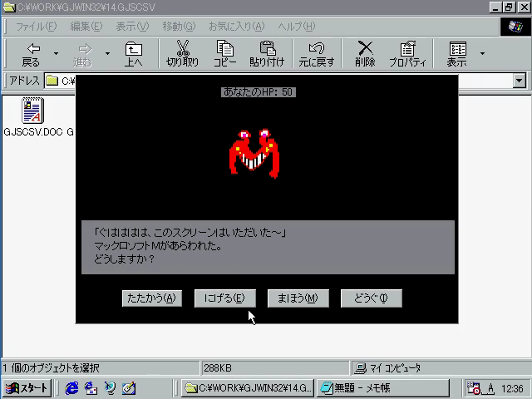This screenshot has width=532, height=399.
Task: Open Properties (プロパティ) from toolbar
Action: click(x=407, y=53)
